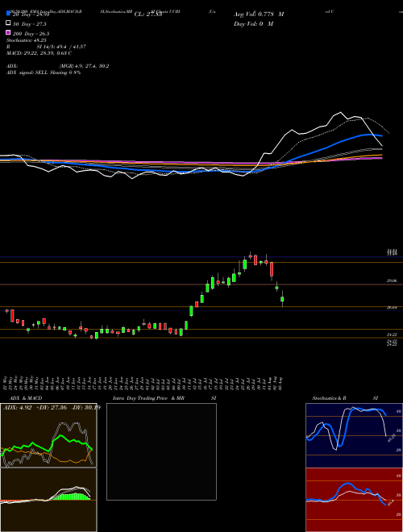Click the 'ADX: 4.92' value in ADX panel
Viewport: 403px width, 532px height.
tap(17, 407)
